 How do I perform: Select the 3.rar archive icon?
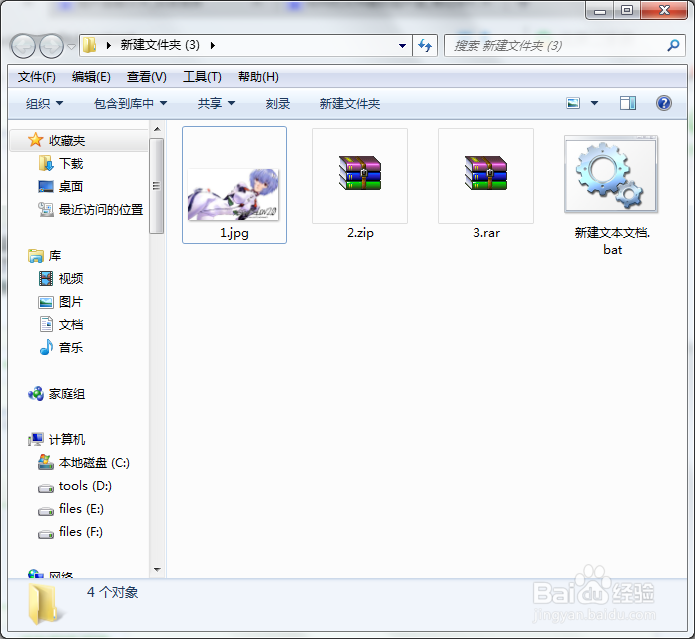(x=486, y=172)
